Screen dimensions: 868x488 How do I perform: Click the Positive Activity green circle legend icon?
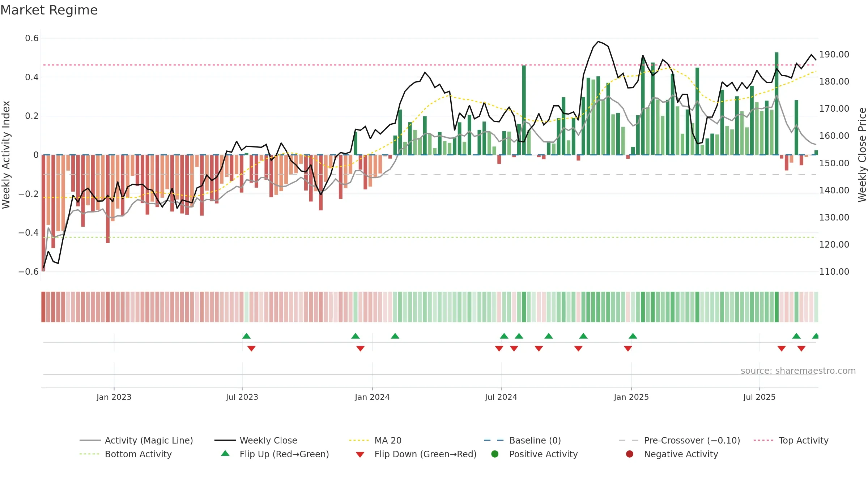pos(495,454)
